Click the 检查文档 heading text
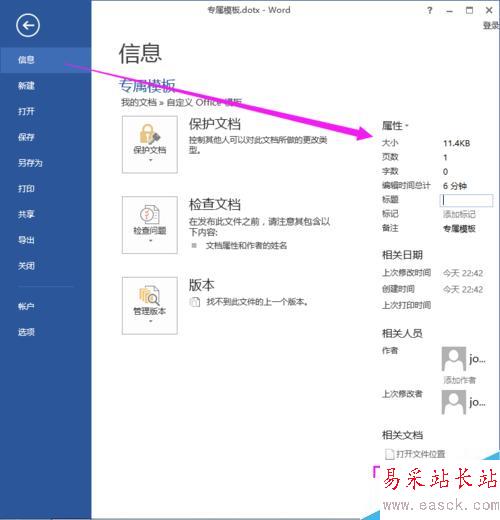 coord(215,204)
